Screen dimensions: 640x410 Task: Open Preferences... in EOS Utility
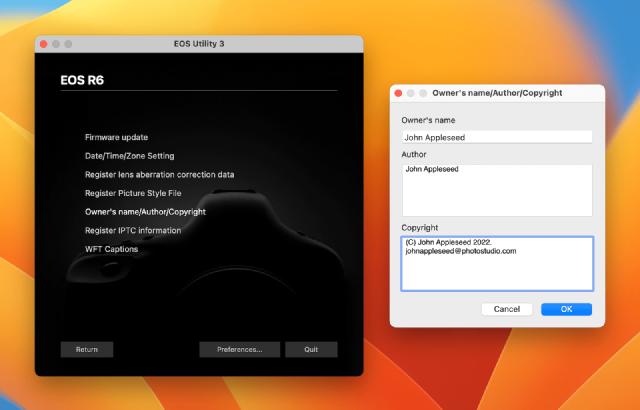click(240, 350)
